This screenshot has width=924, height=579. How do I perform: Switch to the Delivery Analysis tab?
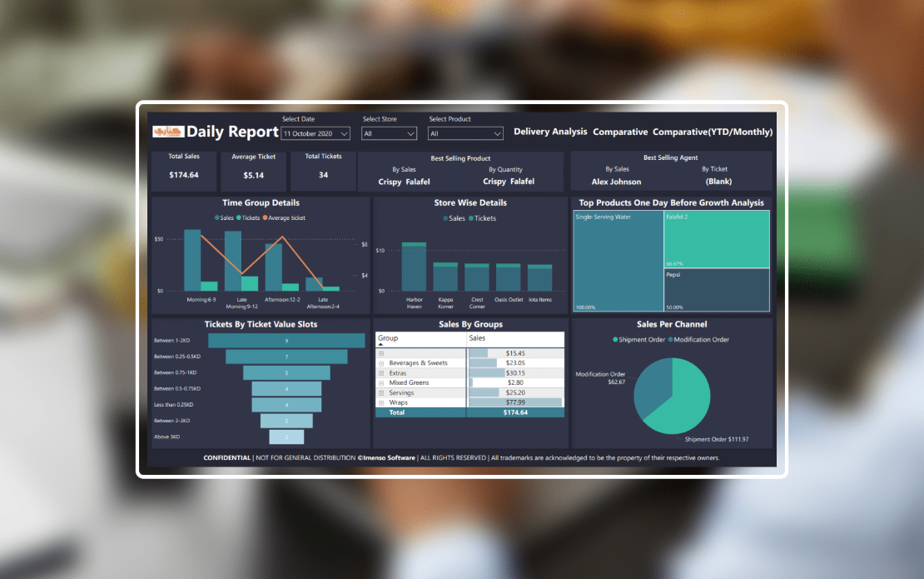click(550, 132)
